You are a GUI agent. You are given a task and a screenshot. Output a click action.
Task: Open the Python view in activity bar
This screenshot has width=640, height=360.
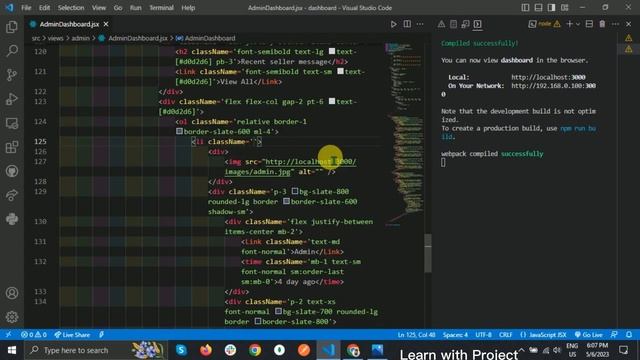point(12,219)
